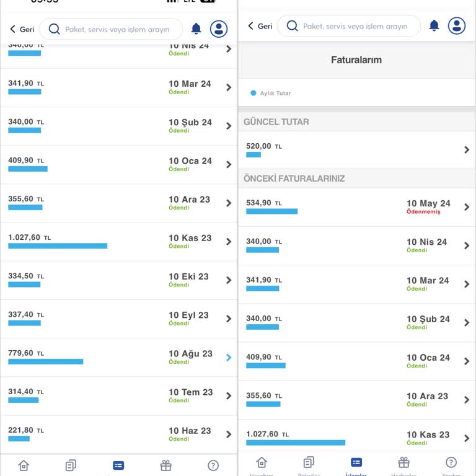Open notifications bell in left screen
Screen dimensions: 476x476
196,29
